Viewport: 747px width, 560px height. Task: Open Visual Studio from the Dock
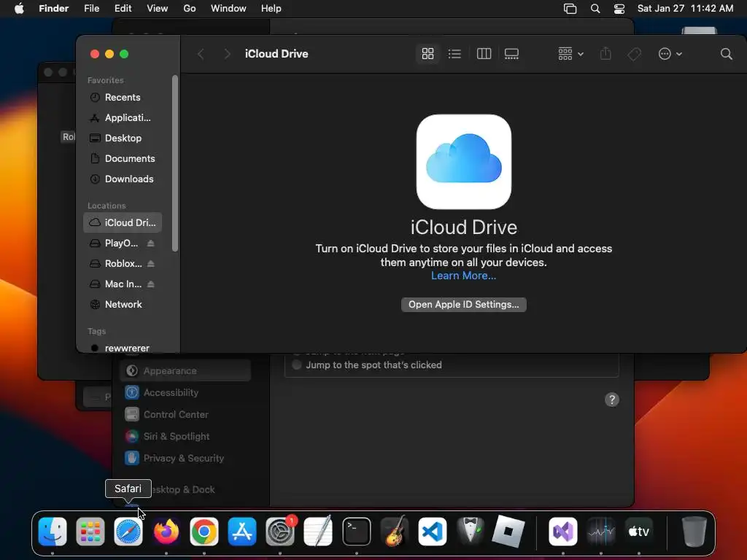pos(562,532)
